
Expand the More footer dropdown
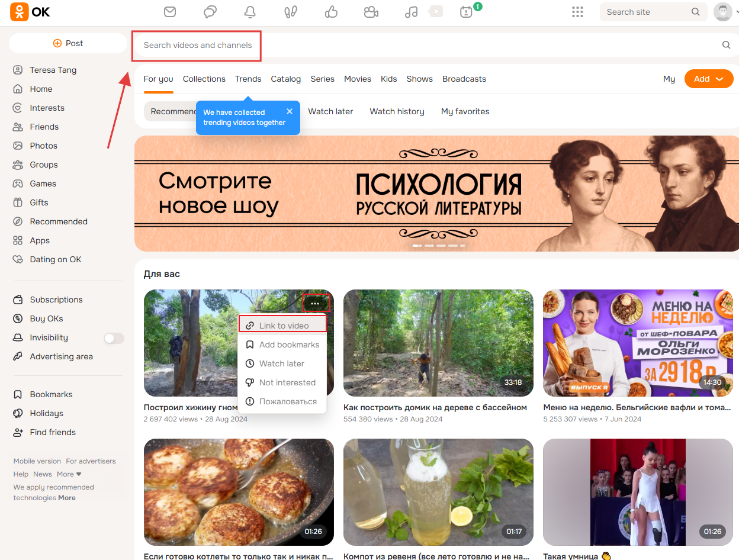pos(69,474)
